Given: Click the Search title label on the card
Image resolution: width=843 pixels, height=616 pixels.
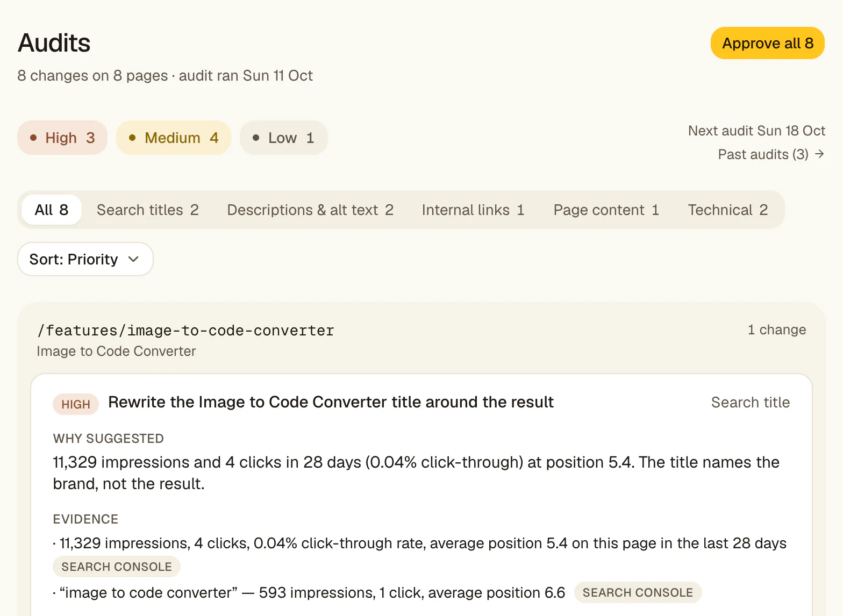Looking at the screenshot, I should pyautogui.click(x=751, y=402).
